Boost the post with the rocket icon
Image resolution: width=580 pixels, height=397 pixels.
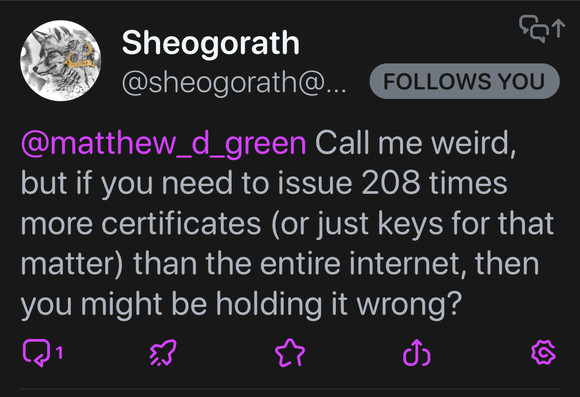click(x=163, y=353)
